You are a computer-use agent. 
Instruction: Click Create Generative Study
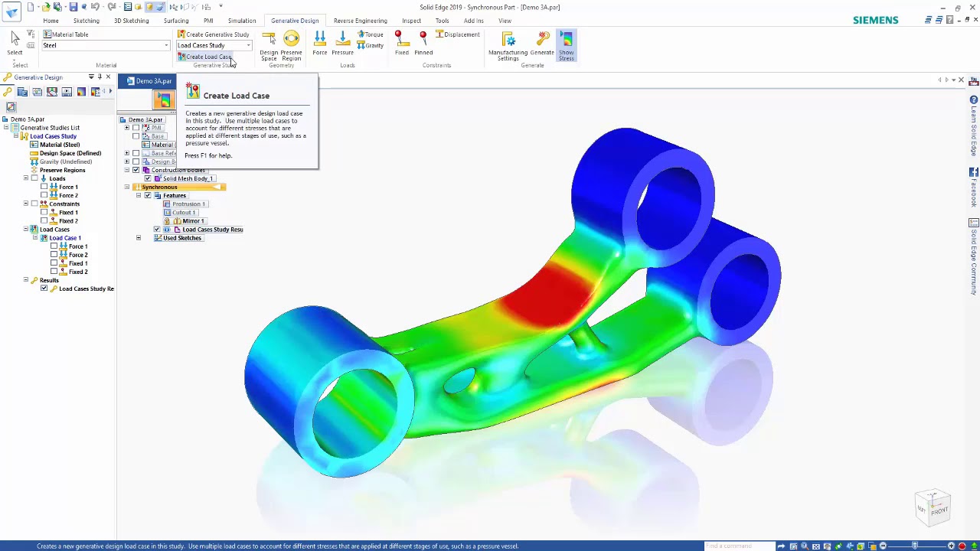coord(213,34)
